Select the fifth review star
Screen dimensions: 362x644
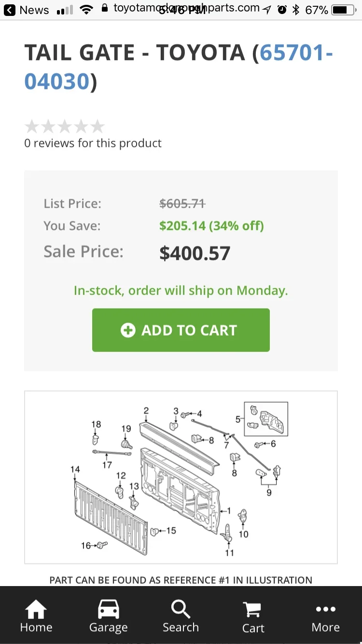(97, 126)
